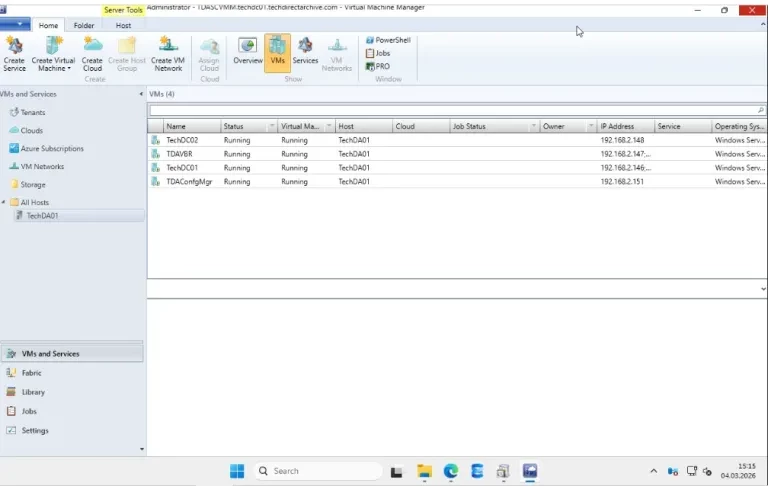768x486 pixels.
Task: Click the taskbar Search box
Action: (x=318, y=471)
